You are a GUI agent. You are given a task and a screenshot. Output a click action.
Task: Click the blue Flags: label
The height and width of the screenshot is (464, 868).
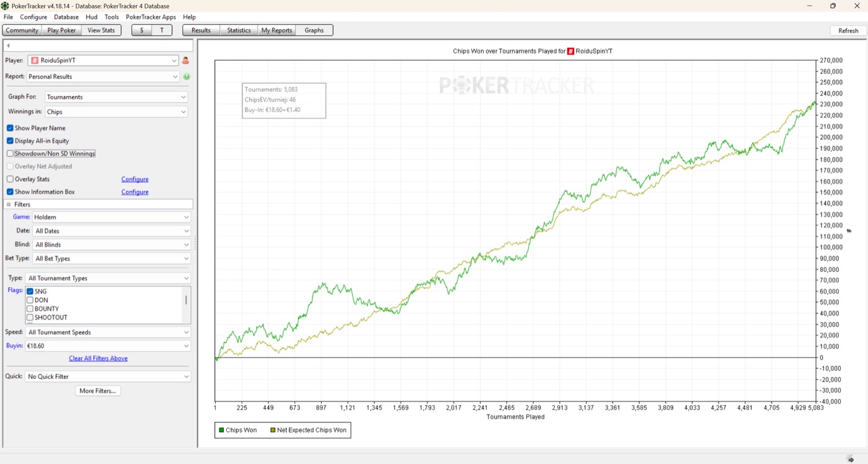coord(15,290)
